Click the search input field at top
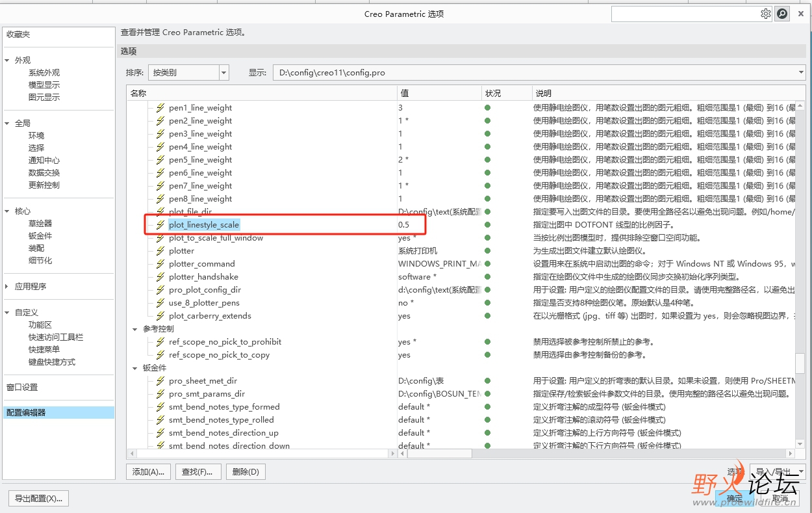Viewport: 812px width, 513px height. point(685,14)
